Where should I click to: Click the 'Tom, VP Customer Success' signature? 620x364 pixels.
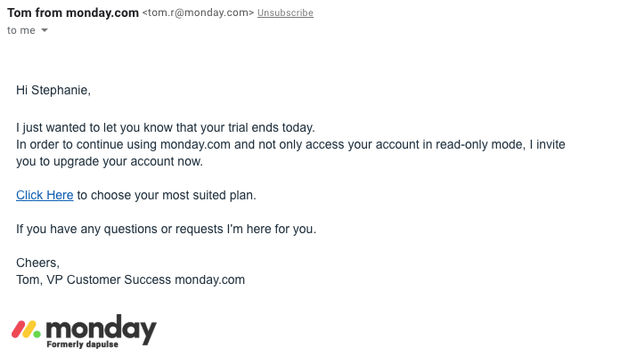point(130,279)
